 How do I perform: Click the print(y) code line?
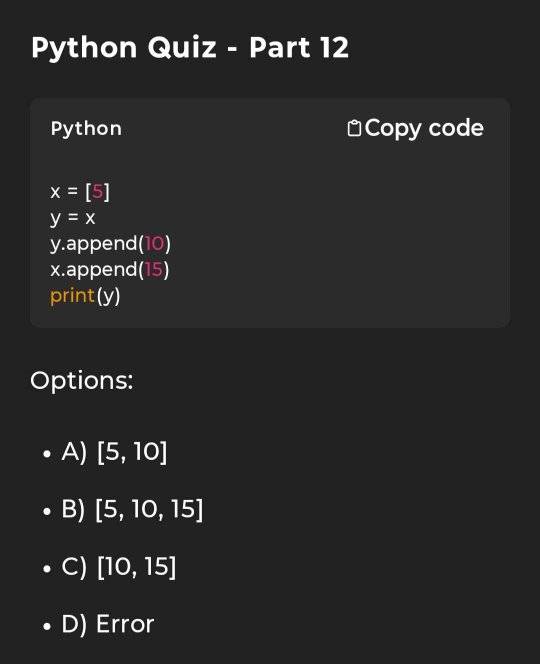tap(85, 296)
